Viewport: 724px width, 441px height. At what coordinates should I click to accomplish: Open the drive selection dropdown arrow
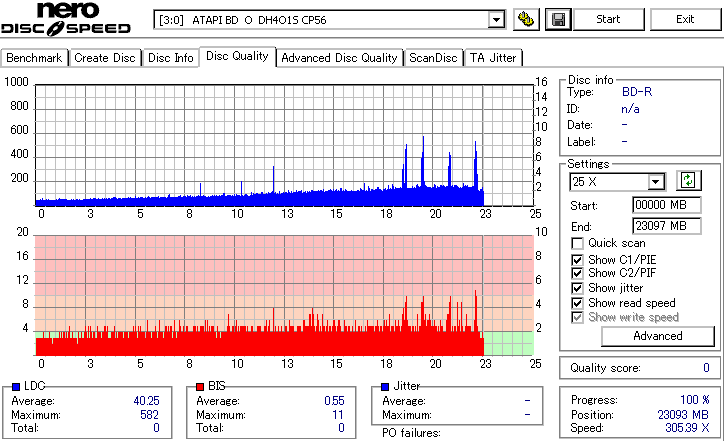pyautogui.click(x=496, y=20)
